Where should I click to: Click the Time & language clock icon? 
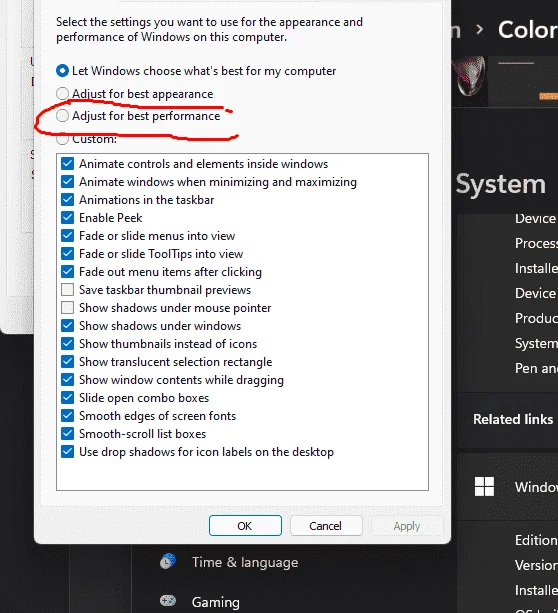168,561
